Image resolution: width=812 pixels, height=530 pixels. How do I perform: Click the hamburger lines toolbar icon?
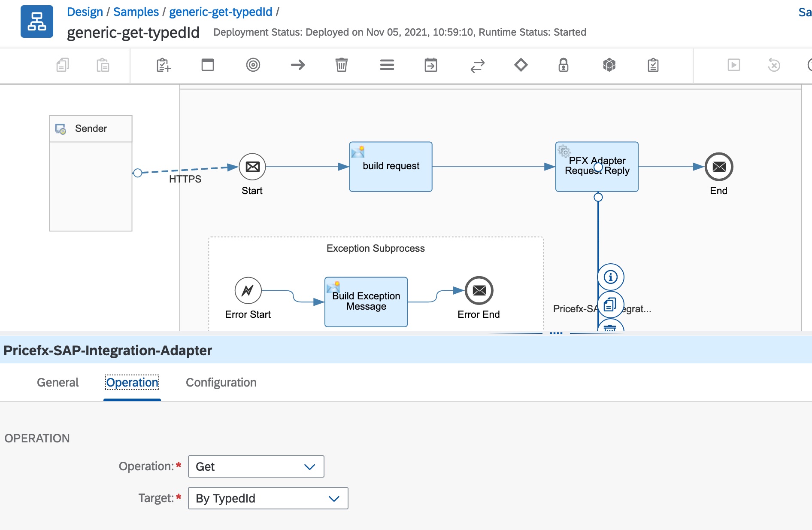point(387,65)
